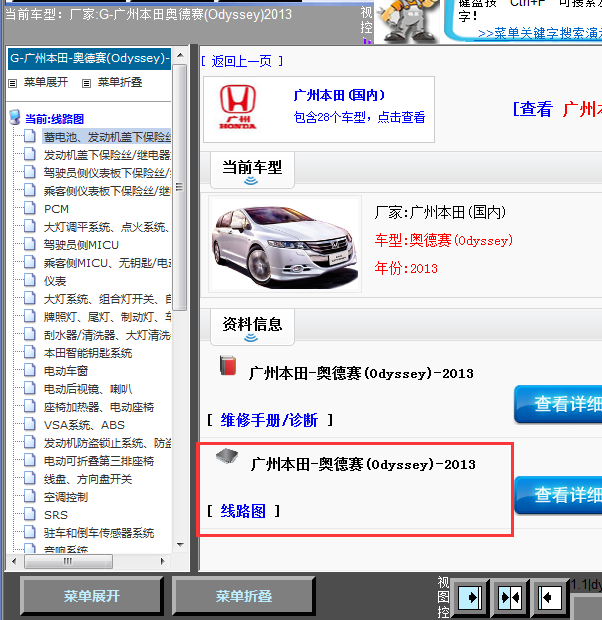Screen dimensions: 602x620
Task: Open 大灯调平系统、点火系统 entry
Action: [107, 227]
